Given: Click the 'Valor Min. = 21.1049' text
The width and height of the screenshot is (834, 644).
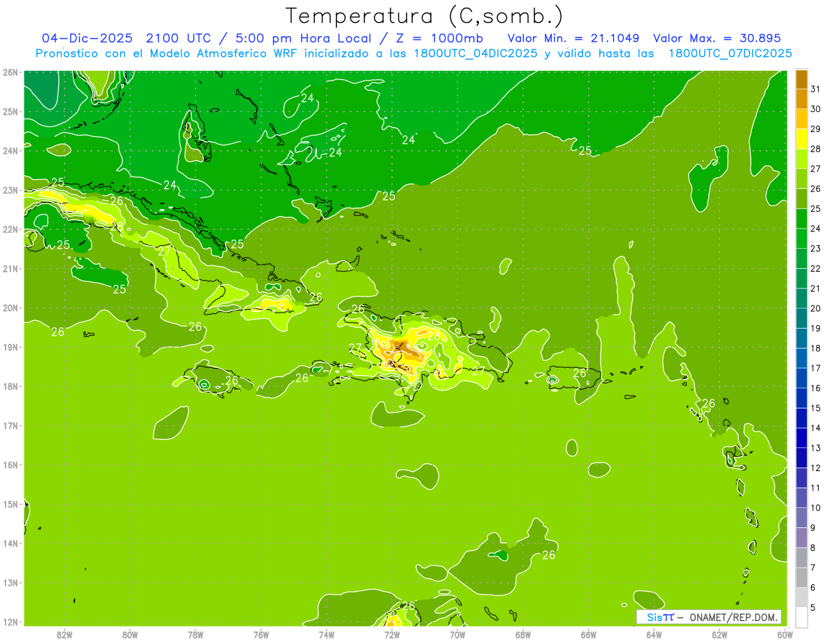Looking at the screenshot, I should 573,38.
